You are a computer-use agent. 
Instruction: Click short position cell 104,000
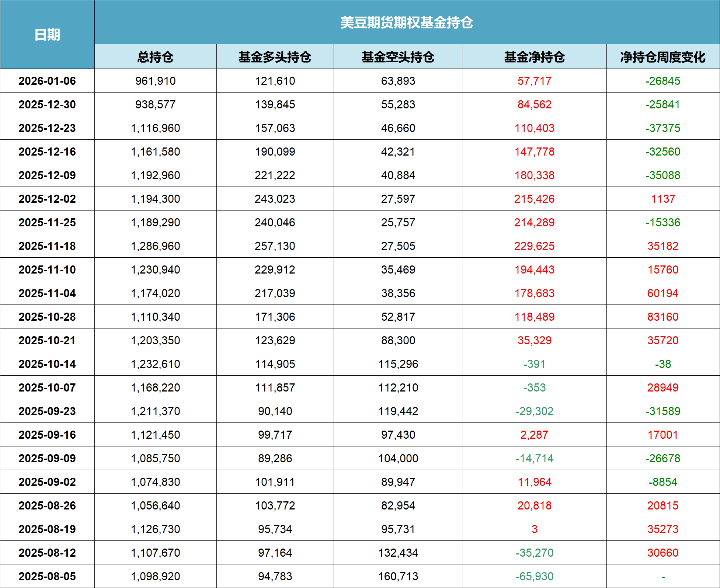[398, 458]
